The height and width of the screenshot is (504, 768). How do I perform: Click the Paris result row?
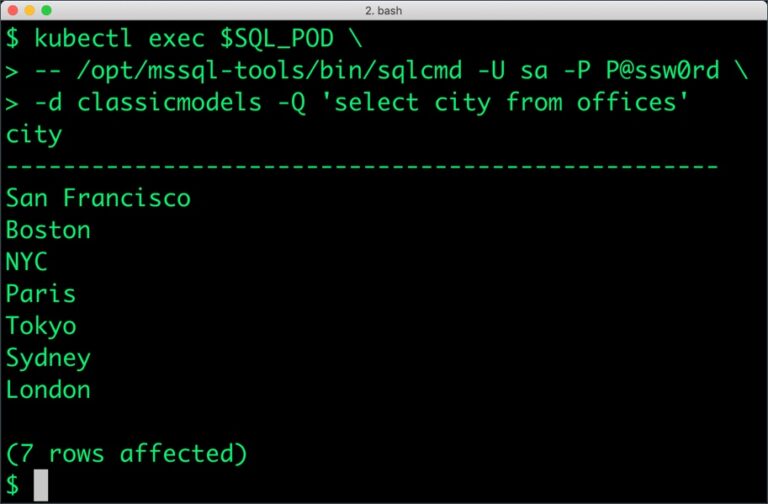pyautogui.click(x=41, y=294)
